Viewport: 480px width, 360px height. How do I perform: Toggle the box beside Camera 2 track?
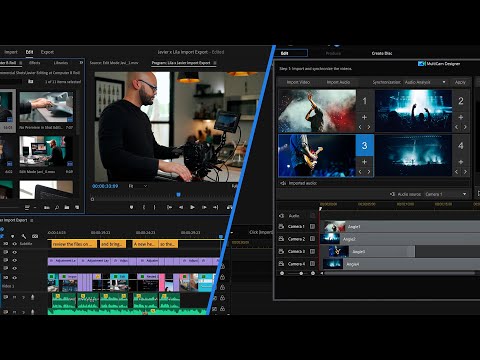312,239
